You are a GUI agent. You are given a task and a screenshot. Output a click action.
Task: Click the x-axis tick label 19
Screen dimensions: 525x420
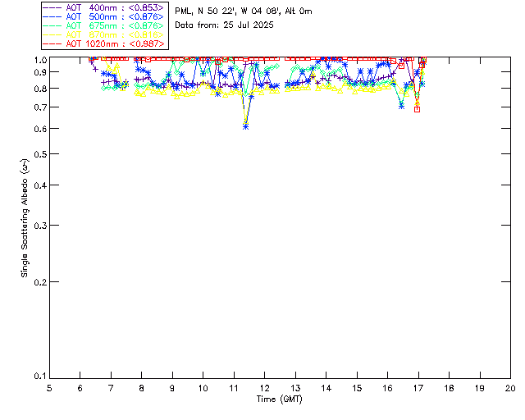480,388
